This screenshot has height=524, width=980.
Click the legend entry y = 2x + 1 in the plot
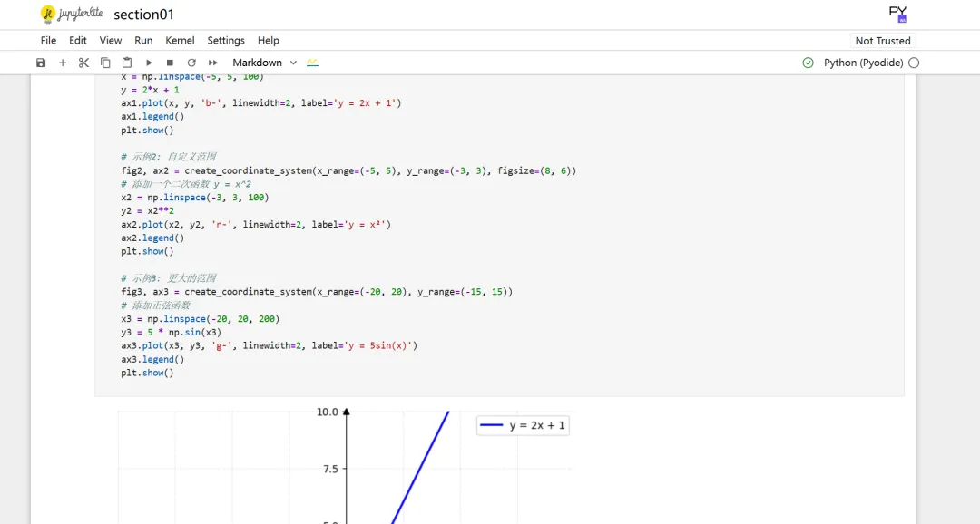coord(523,425)
